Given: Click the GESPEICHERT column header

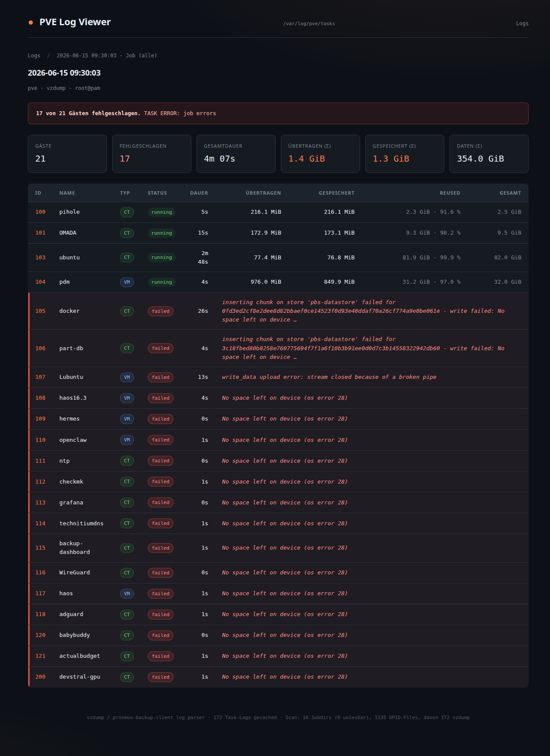Looking at the screenshot, I should 337,193.
